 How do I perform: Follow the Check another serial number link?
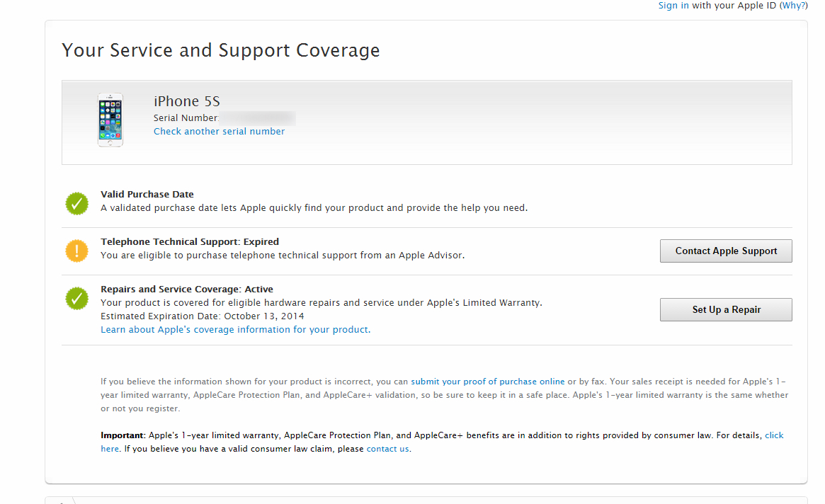219,132
